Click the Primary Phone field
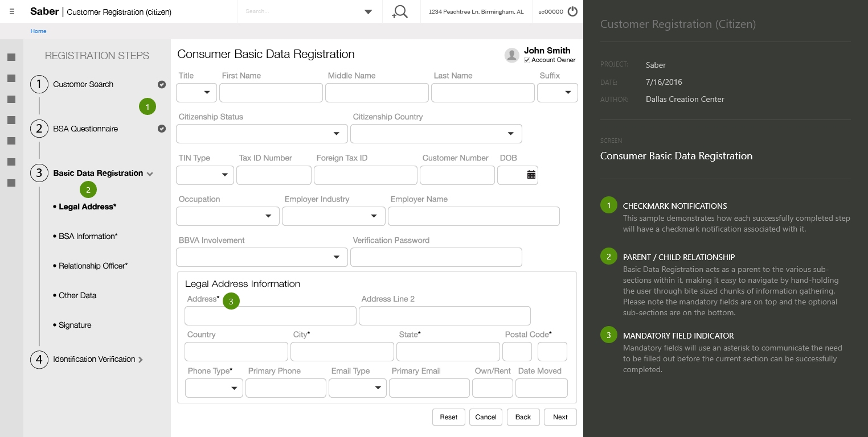Viewport: 868px width, 437px height. 286,388
